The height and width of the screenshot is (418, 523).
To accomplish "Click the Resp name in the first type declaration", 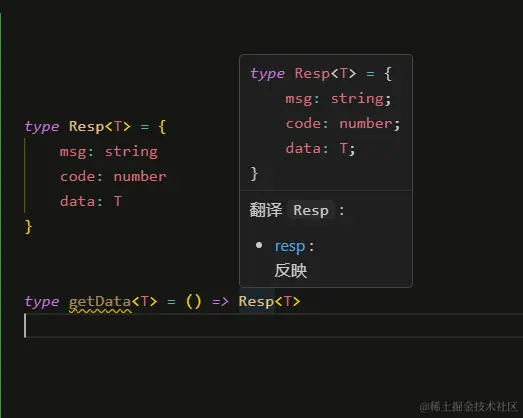I will 87,127.
